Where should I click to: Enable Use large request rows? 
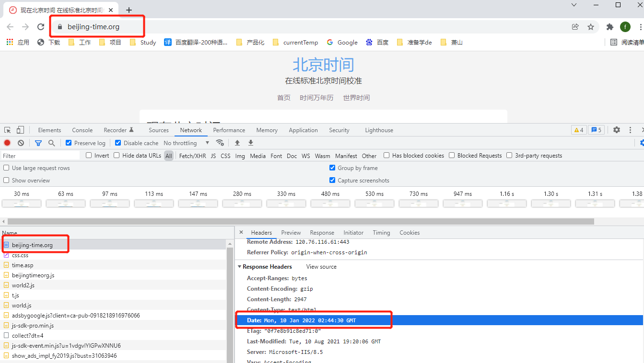coord(6,168)
